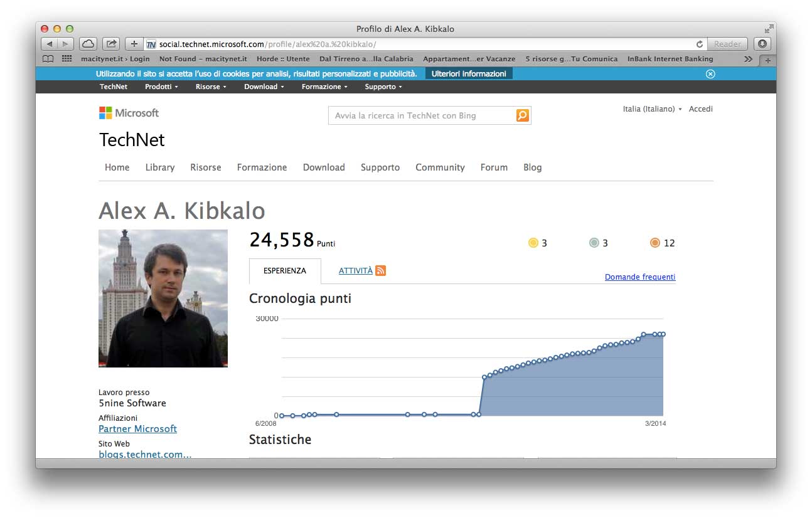Click the last data point on points chart

click(663, 334)
